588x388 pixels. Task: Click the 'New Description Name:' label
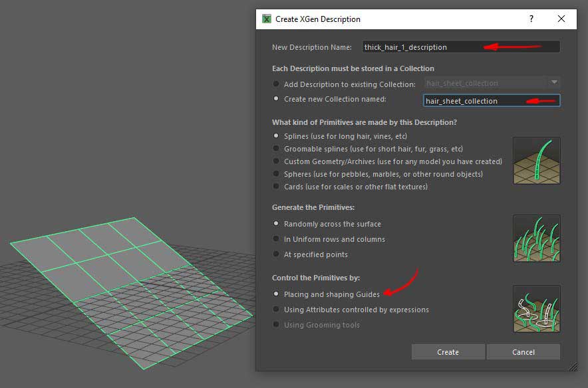coord(311,47)
